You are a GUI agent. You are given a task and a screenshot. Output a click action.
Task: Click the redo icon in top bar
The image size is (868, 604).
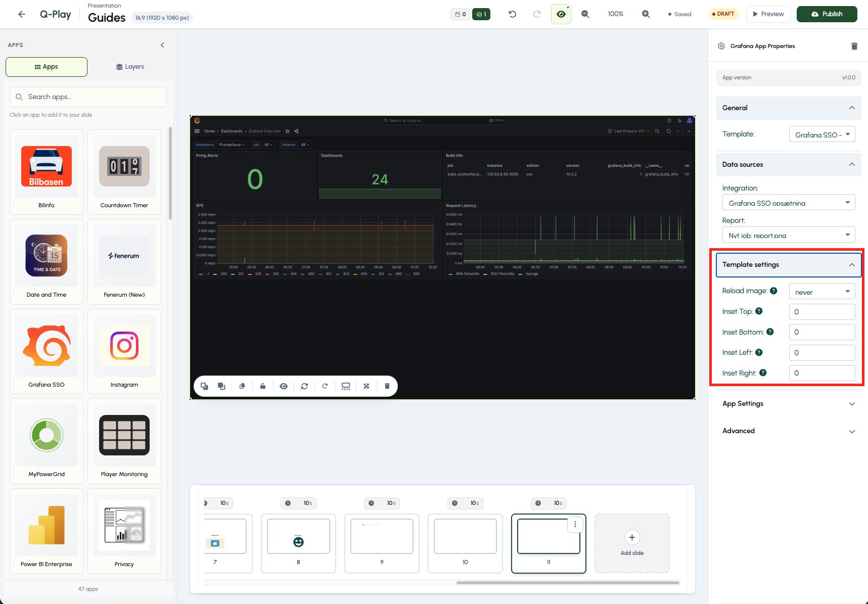pos(537,14)
